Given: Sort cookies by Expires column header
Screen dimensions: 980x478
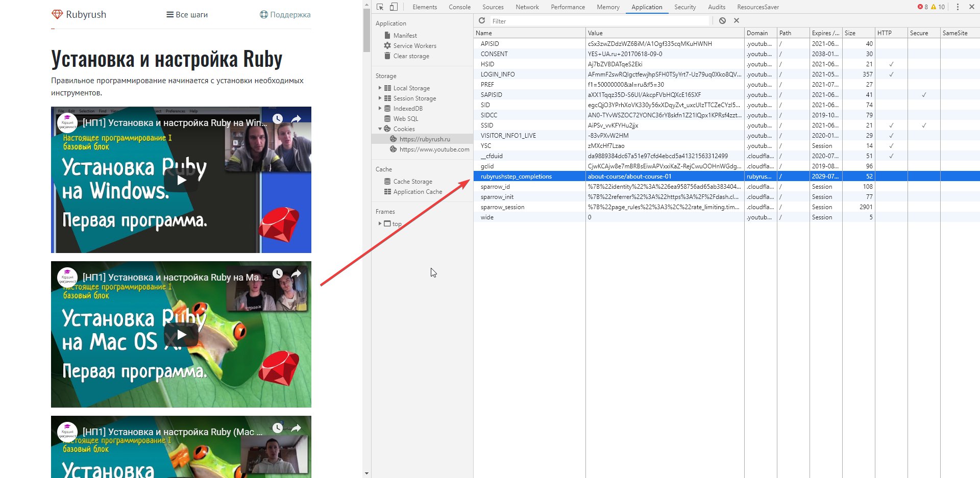Looking at the screenshot, I should 826,33.
